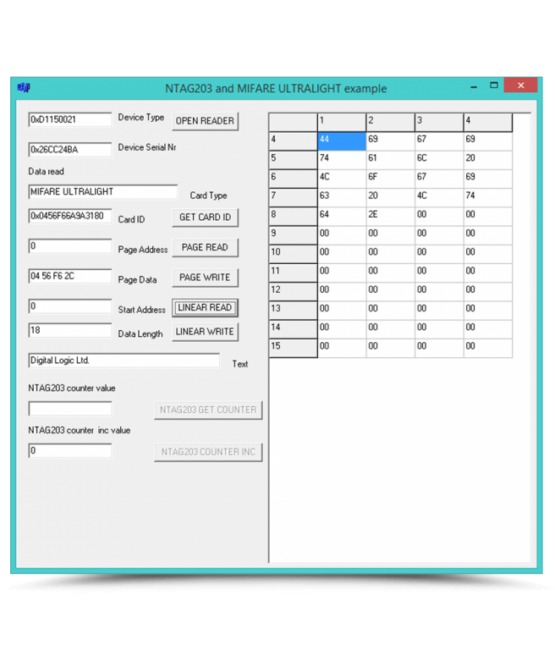Click row header 15 in the grid
The width and height of the screenshot is (555, 650).
293,348
